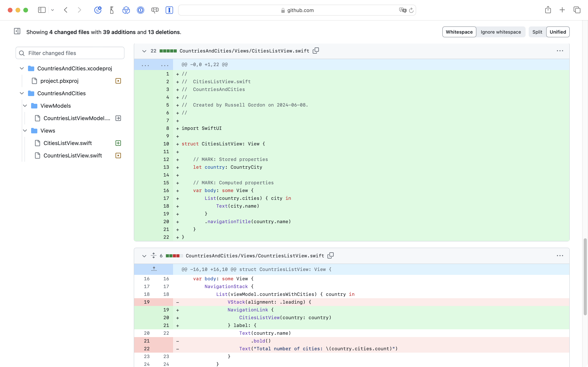This screenshot has height=367, width=588.
Task: Collapse the ViewModels folder
Action: [x=25, y=106]
